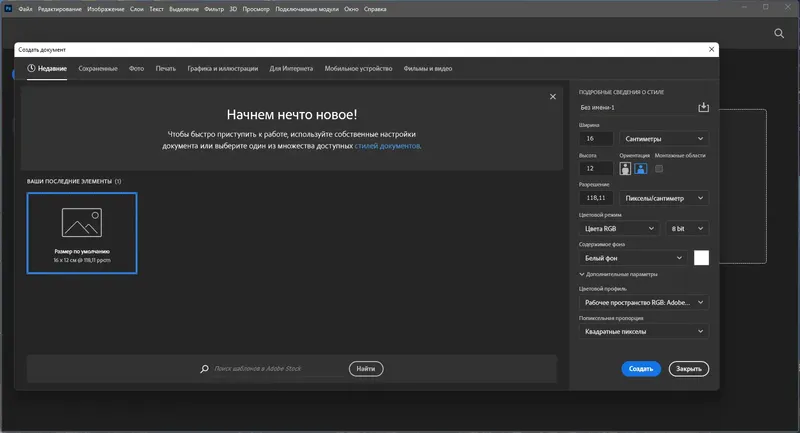This screenshot has height=433, width=800.
Task: Click the Высота height input field
Action: (596, 168)
